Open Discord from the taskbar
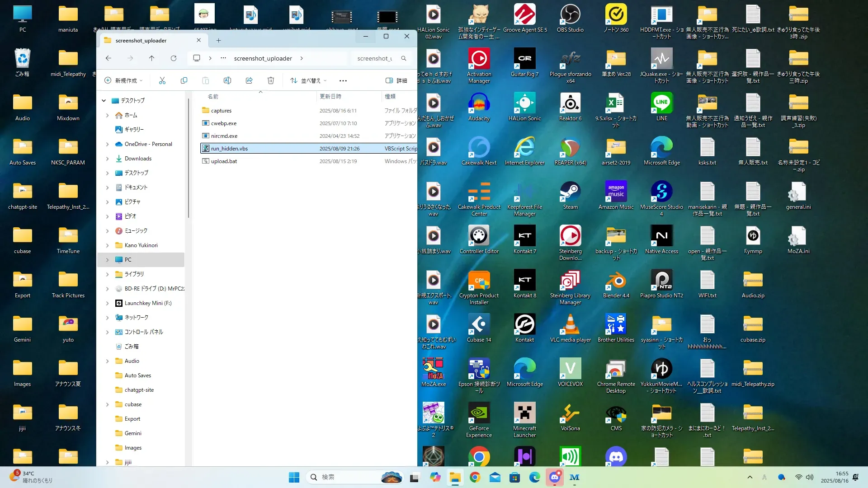The width and height of the screenshot is (868, 488). pos(555,477)
